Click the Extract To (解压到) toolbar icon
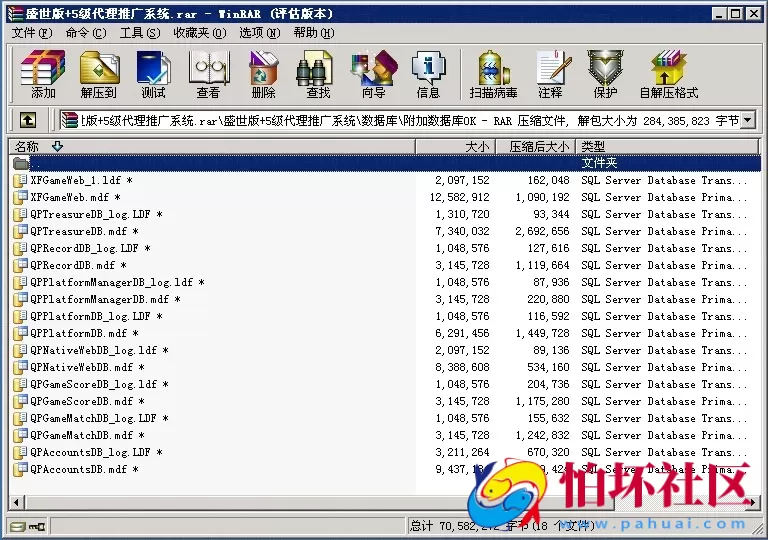The width and height of the screenshot is (768, 540). point(99,74)
